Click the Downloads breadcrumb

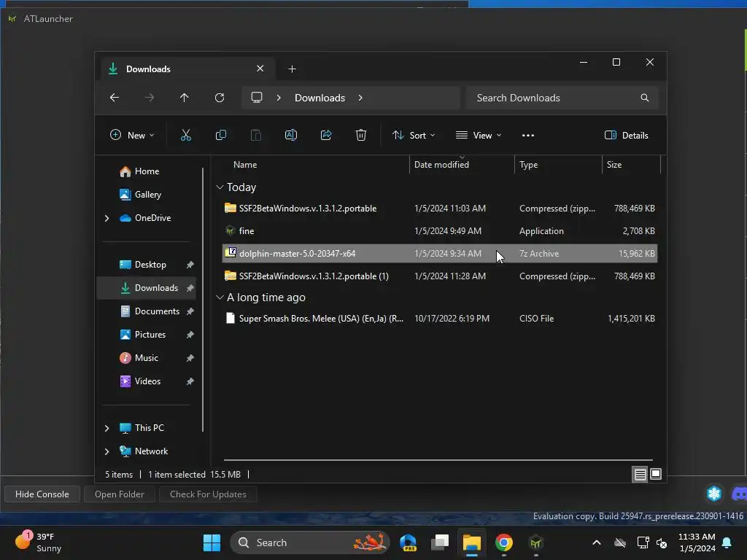tap(320, 98)
